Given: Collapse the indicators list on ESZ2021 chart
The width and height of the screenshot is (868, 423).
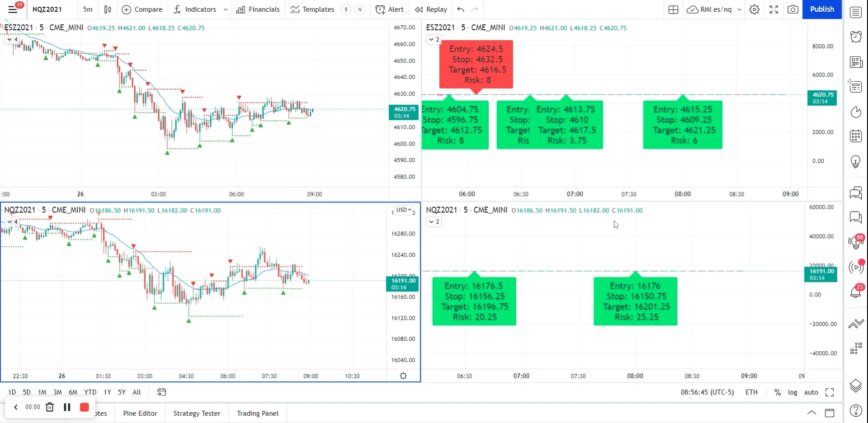Looking at the screenshot, I should 9,39.
